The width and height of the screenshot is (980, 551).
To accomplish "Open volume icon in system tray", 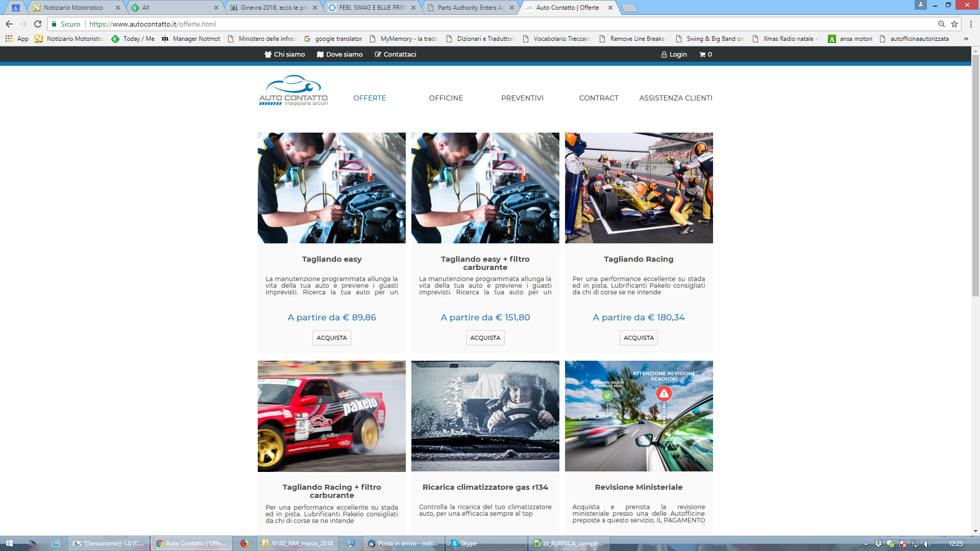I will point(927,544).
